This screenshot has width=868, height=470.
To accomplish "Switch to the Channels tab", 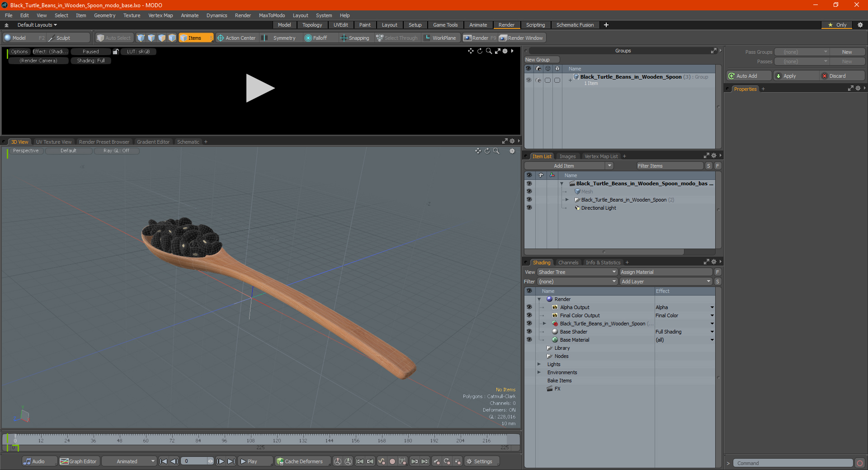I will (568, 263).
